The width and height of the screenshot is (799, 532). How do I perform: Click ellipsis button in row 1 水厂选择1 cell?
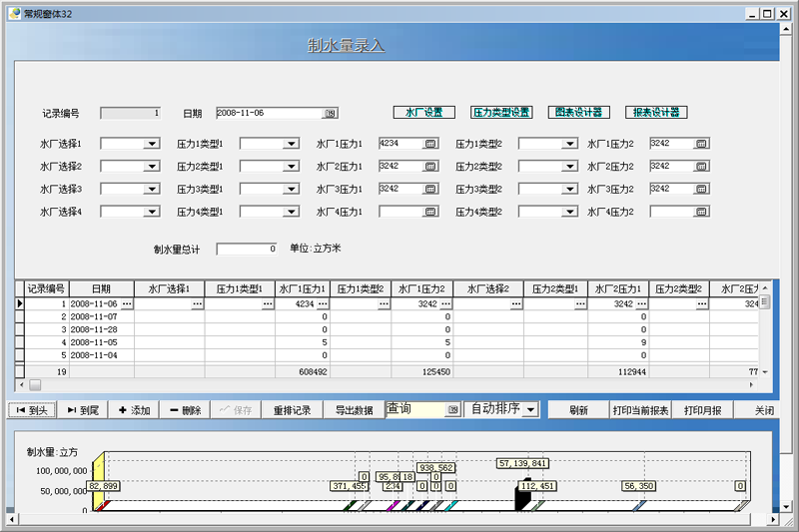(197, 303)
